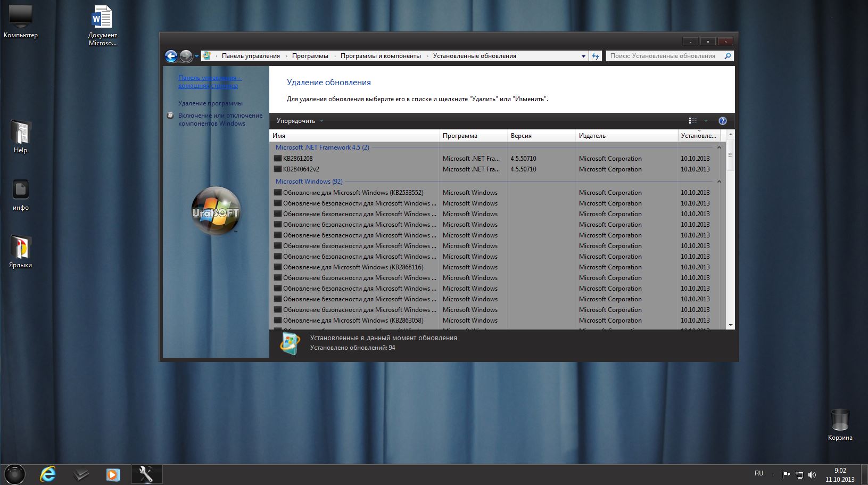
Task: Open Word document desktop icon
Action: coord(102,26)
